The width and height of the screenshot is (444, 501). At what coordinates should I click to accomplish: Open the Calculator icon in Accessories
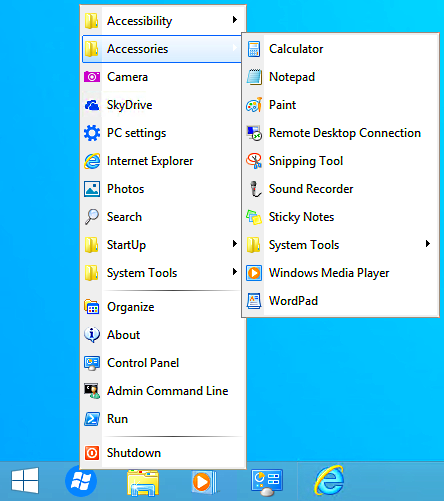[254, 49]
